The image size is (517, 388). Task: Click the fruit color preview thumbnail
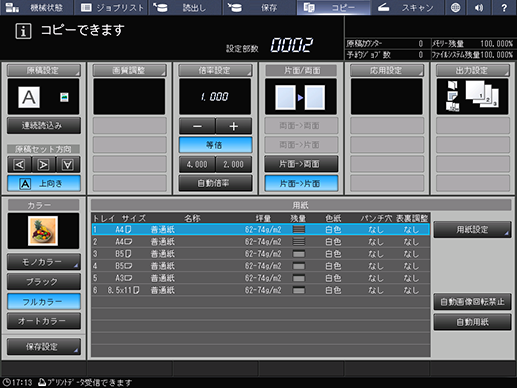(43, 231)
